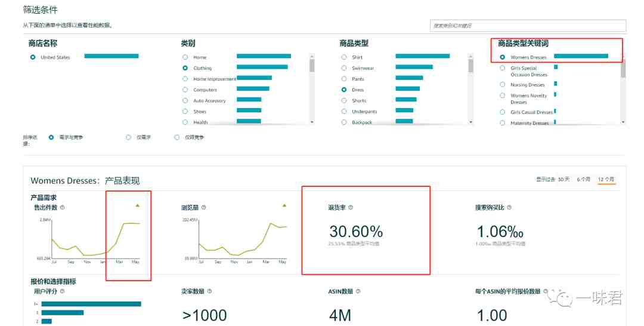Select Shirt product type
Image resolution: width=644 pixels, height=326 pixels.
[344, 57]
